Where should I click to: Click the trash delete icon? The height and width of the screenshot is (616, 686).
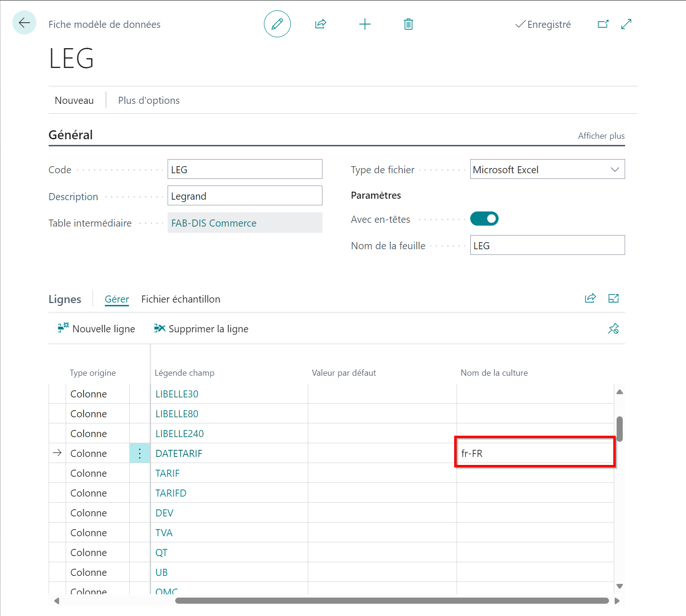pos(408,24)
